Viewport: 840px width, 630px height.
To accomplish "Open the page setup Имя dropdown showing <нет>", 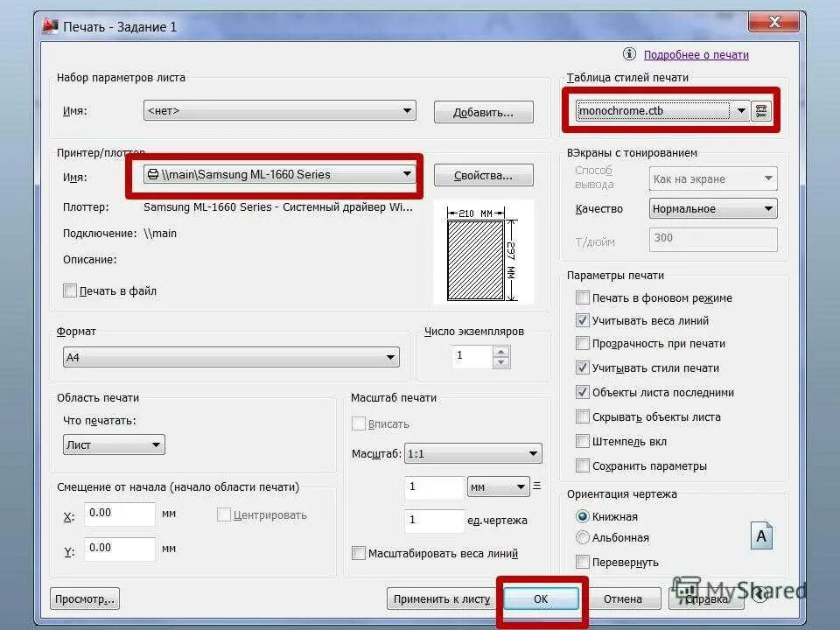I will [x=280, y=111].
